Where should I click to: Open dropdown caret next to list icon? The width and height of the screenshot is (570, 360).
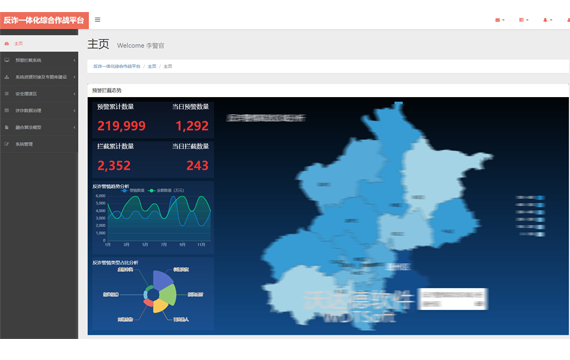(527, 20)
